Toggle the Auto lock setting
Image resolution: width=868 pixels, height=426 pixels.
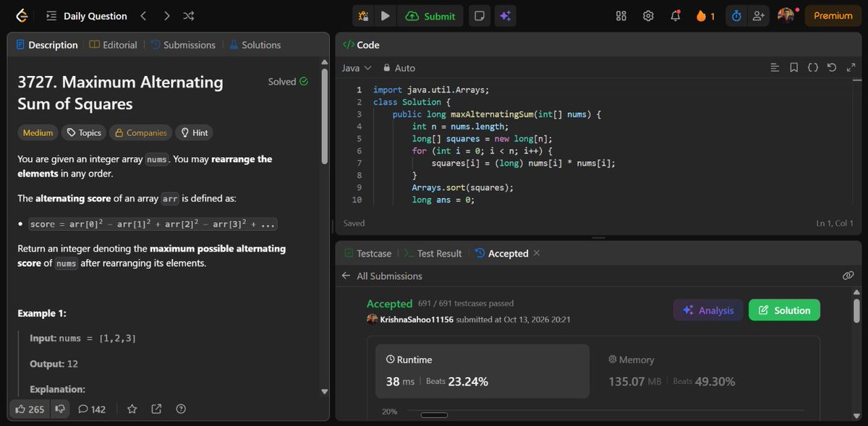tap(399, 68)
